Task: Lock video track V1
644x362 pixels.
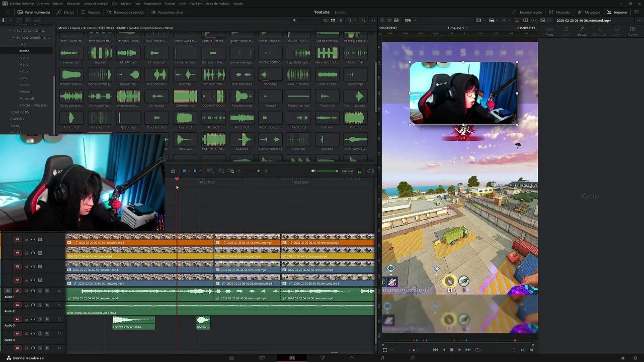Action: click(27, 280)
